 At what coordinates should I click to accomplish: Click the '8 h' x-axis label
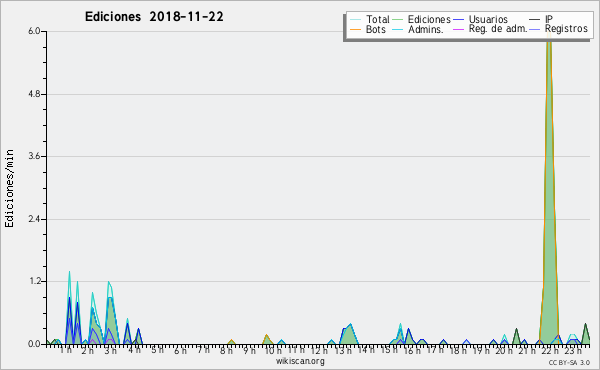tap(226, 350)
